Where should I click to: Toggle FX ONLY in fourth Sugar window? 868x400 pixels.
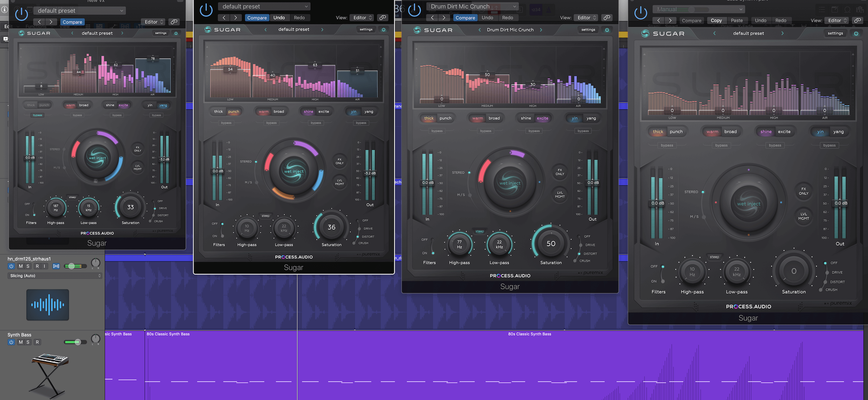(804, 191)
